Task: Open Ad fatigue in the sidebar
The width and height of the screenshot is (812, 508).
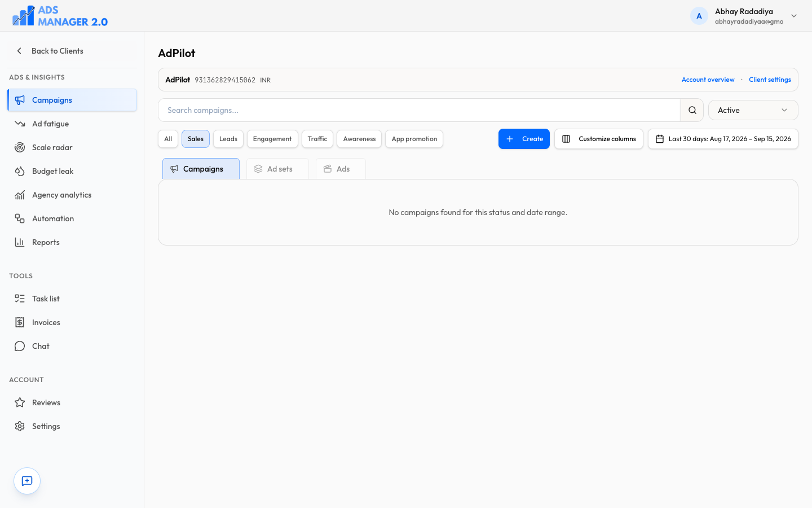Action: click(72, 124)
